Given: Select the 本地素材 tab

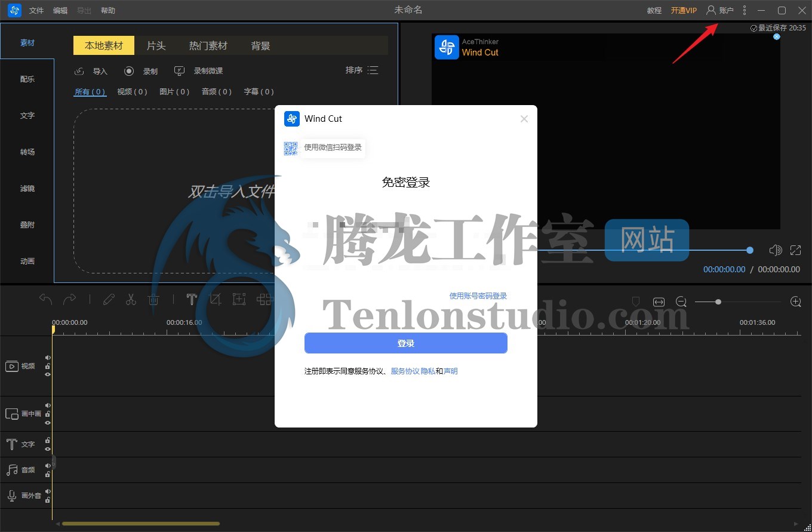Looking at the screenshot, I should (x=104, y=45).
